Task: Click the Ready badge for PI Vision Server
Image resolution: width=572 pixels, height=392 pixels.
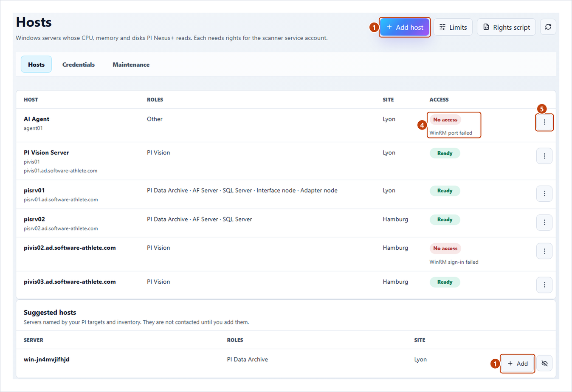Action: coord(445,153)
